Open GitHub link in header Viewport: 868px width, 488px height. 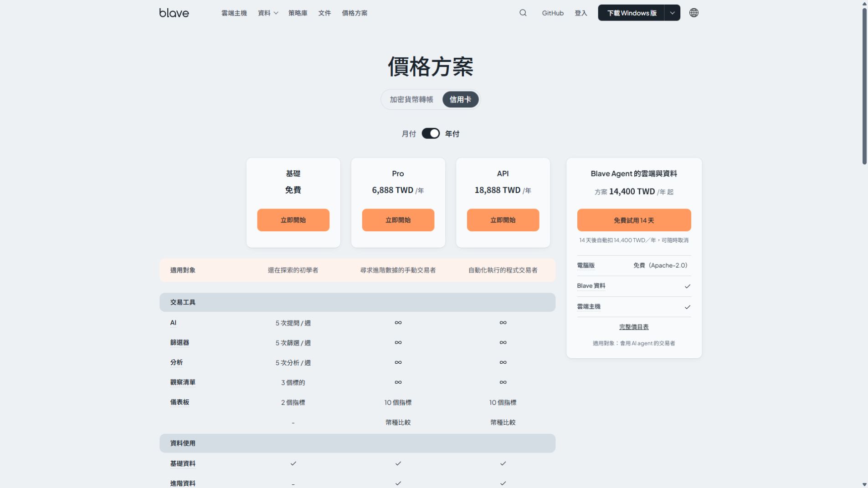pyautogui.click(x=552, y=13)
